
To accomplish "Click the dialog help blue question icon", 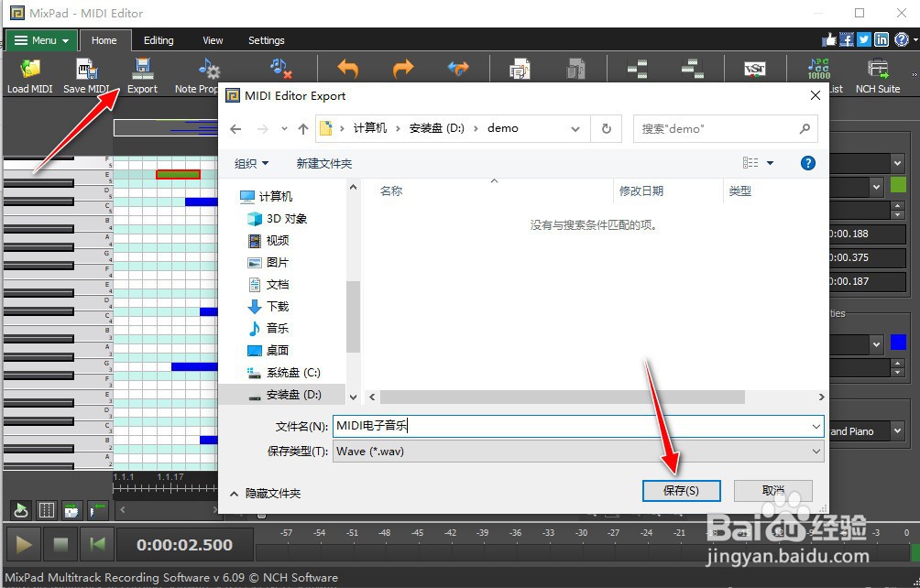I will tap(808, 163).
